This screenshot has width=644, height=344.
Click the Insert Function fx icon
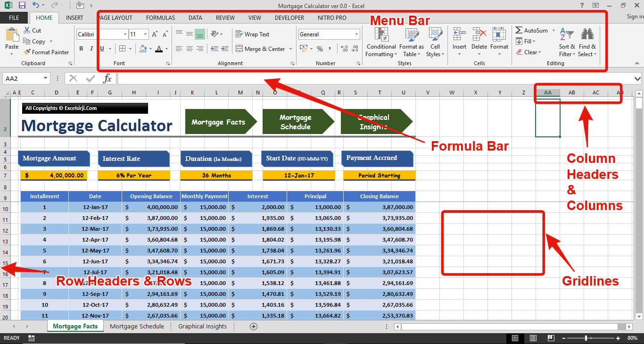pos(107,78)
